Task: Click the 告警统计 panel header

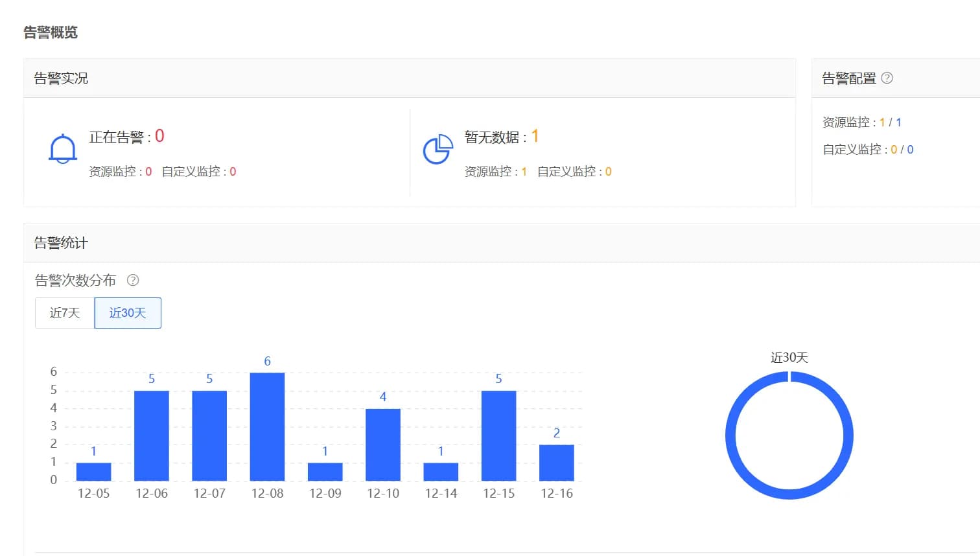Action: [x=61, y=242]
